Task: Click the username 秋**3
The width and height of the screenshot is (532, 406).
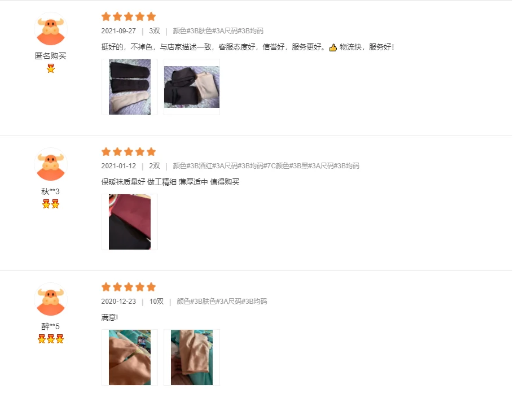Action: tap(51, 191)
